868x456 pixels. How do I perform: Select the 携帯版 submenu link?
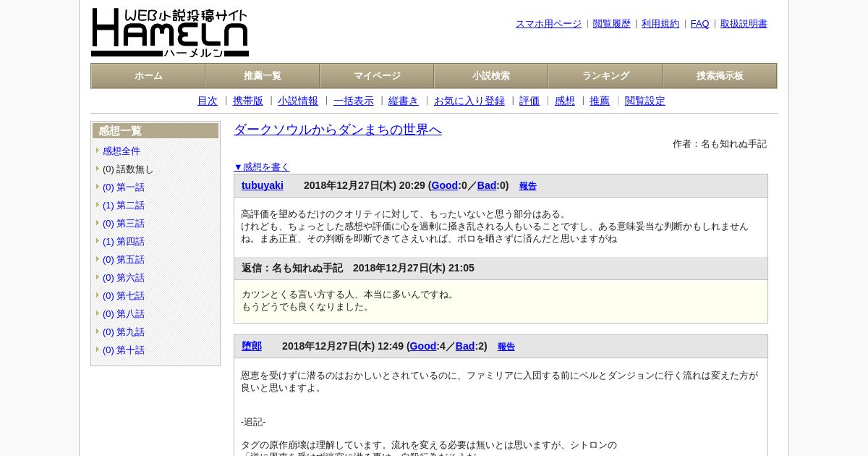tap(248, 101)
